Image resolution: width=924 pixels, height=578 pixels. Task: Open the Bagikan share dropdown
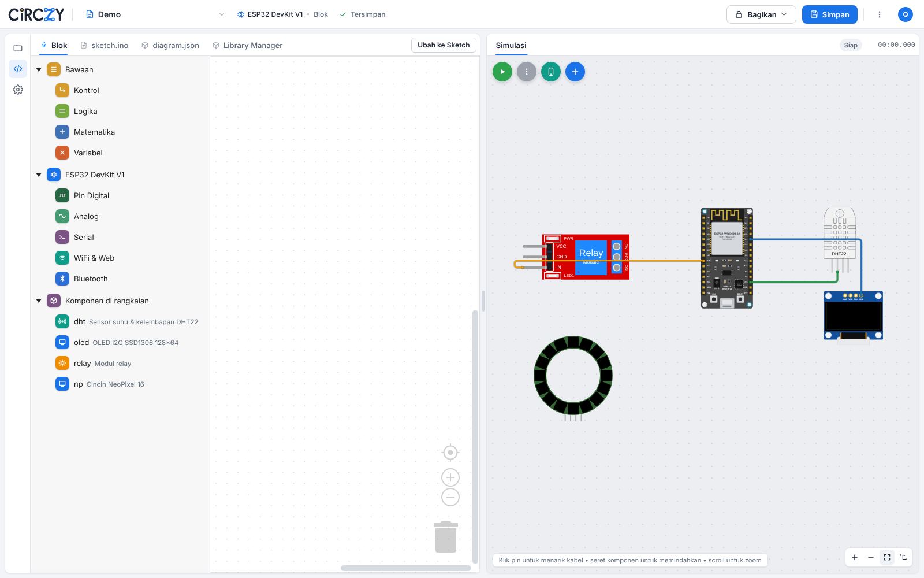point(761,14)
